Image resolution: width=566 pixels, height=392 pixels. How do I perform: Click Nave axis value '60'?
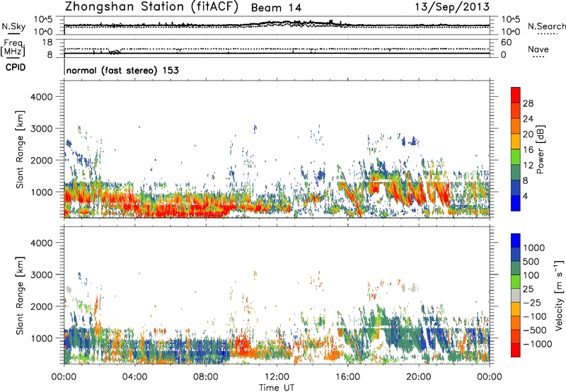(x=506, y=42)
